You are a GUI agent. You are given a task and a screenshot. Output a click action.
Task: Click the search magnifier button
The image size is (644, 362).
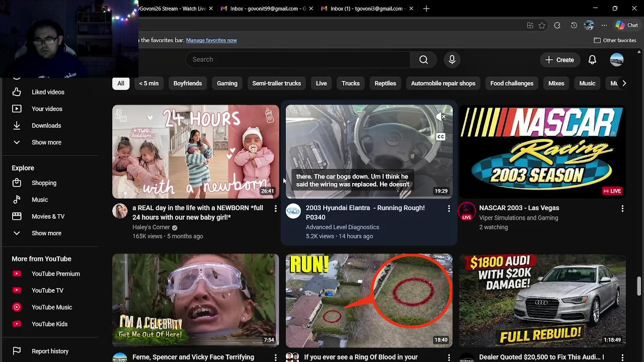[424, 59]
